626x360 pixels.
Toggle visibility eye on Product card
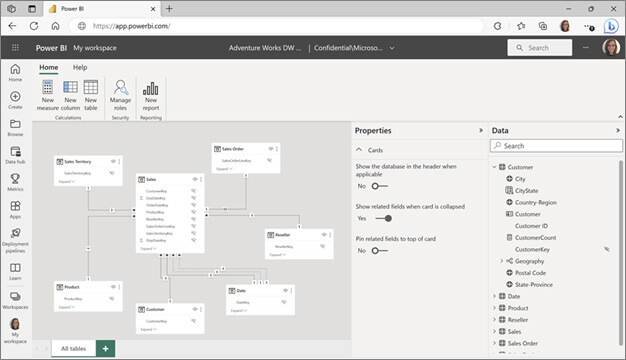coord(113,287)
